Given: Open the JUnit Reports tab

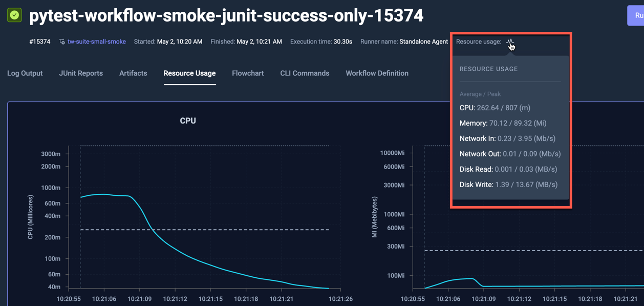Looking at the screenshot, I should 81,73.
